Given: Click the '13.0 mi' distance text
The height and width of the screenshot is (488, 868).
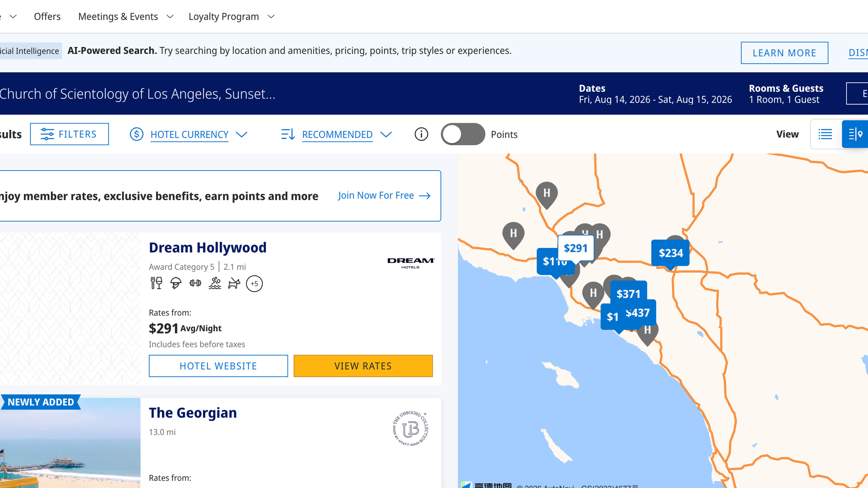Looking at the screenshot, I should (162, 432).
